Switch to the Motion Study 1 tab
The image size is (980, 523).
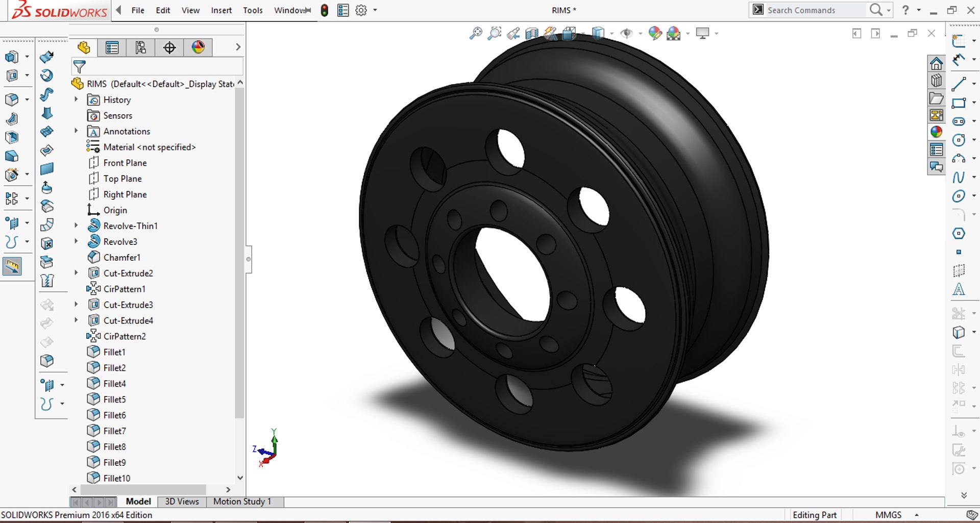242,502
